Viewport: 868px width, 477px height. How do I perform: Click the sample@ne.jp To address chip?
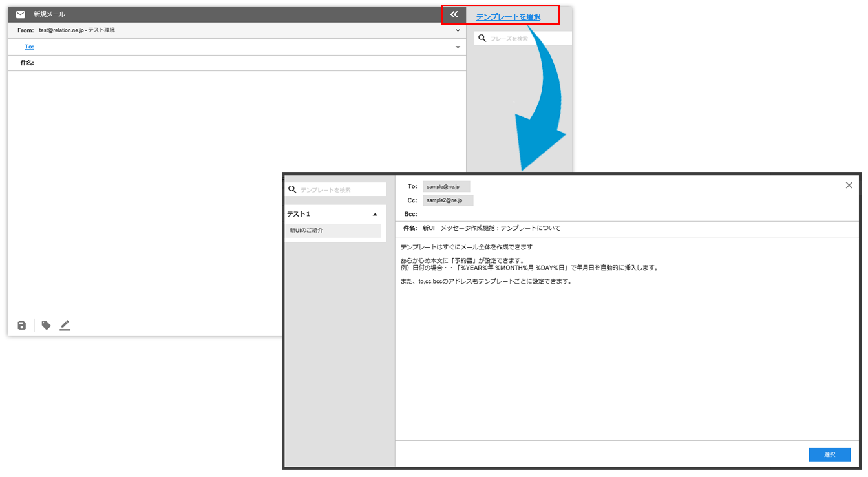pos(446,186)
